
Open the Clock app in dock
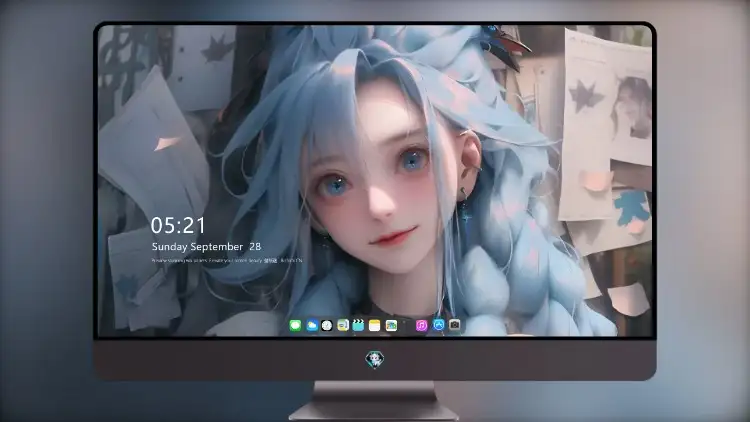tap(327, 326)
